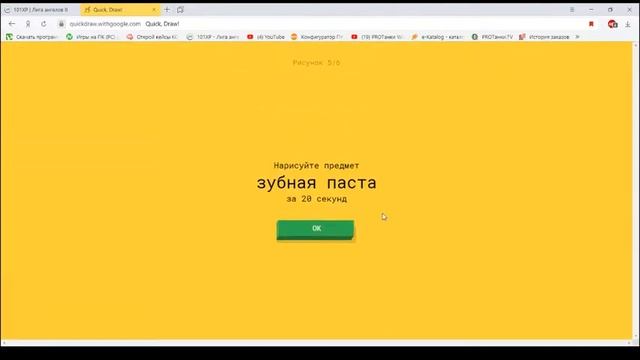This screenshot has height=360, width=640.
Task: Open the 'Конфигуратор' bookmark
Action: pyautogui.click(x=317, y=37)
